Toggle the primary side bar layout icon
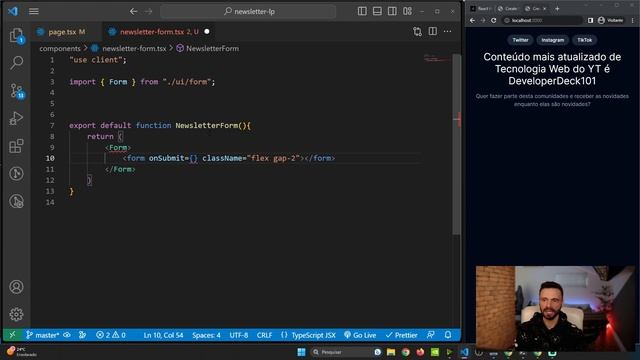640x360 pixels. [x=362, y=11]
